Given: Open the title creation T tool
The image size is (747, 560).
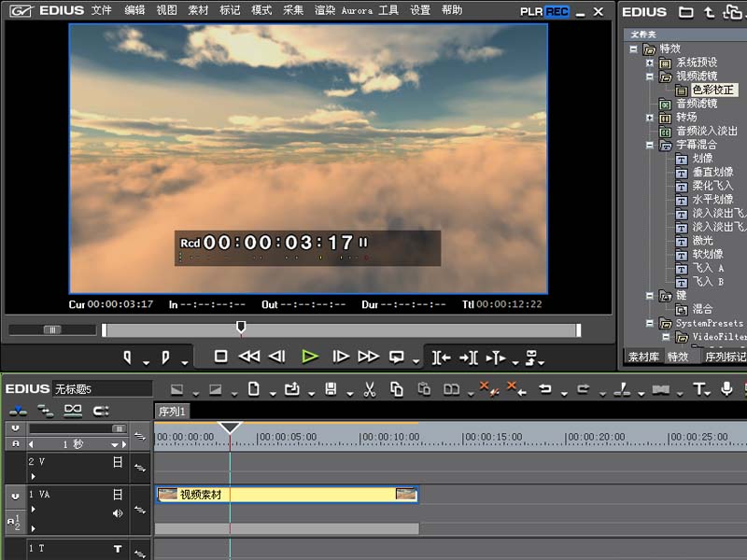Looking at the screenshot, I should (x=698, y=389).
